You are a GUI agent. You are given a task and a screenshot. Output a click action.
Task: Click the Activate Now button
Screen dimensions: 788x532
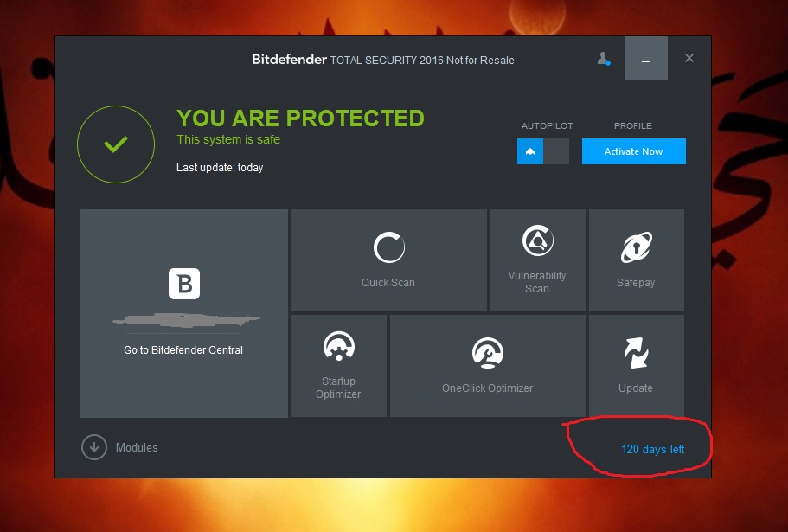pyautogui.click(x=634, y=151)
